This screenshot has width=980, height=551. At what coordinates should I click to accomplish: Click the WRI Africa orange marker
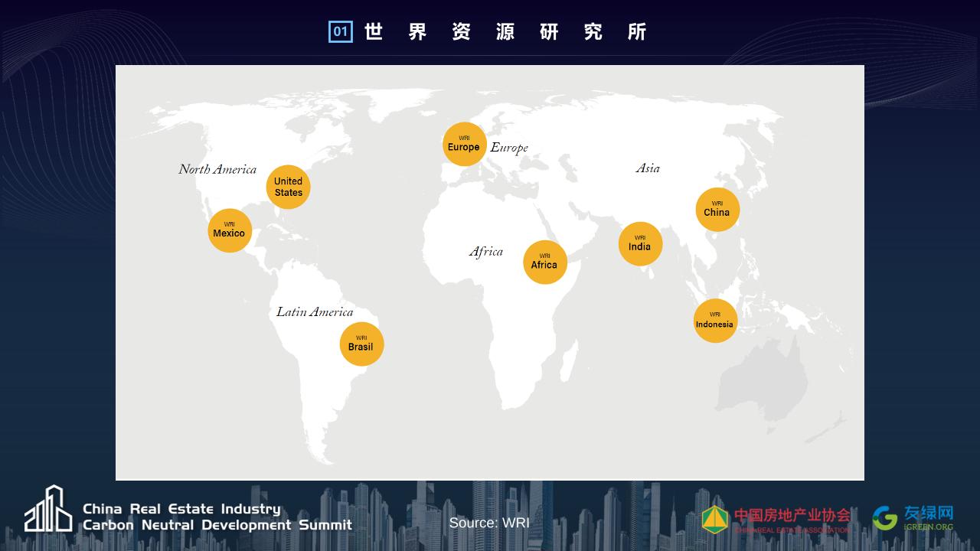(544, 262)
